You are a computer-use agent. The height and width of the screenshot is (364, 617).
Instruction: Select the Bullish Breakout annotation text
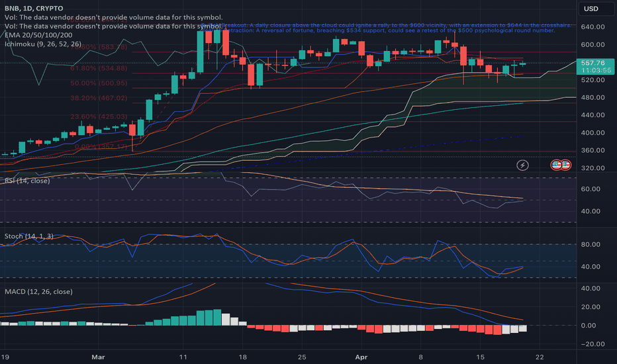point(385,25)
